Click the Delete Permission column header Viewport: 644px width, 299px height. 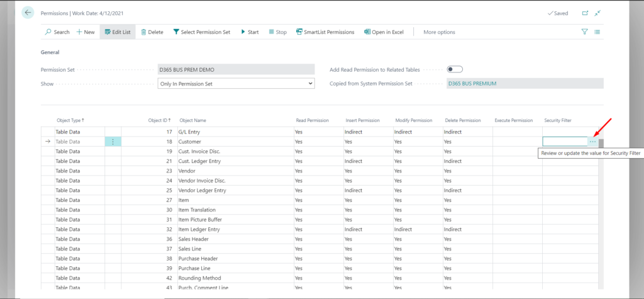[x=463, y=120]
